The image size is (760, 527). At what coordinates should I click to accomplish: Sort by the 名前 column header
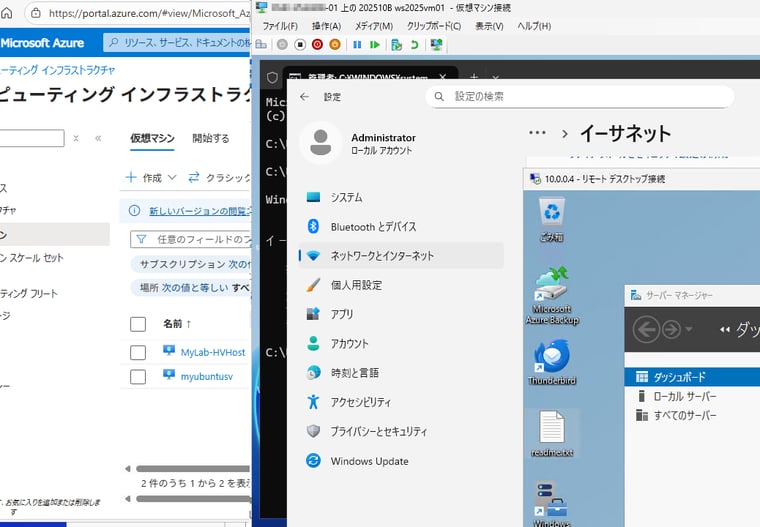(177, 323)
